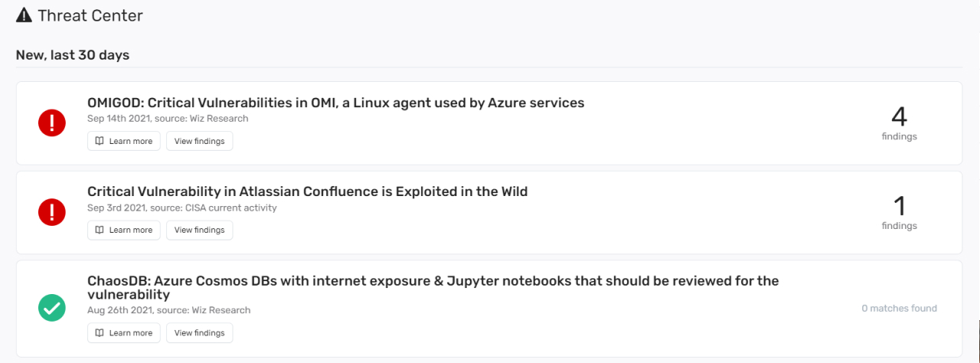The image size is (980, 363).
Task: Open the OMIGOD Critical Vulnerabilities title
Action: [x=336, y=103]
